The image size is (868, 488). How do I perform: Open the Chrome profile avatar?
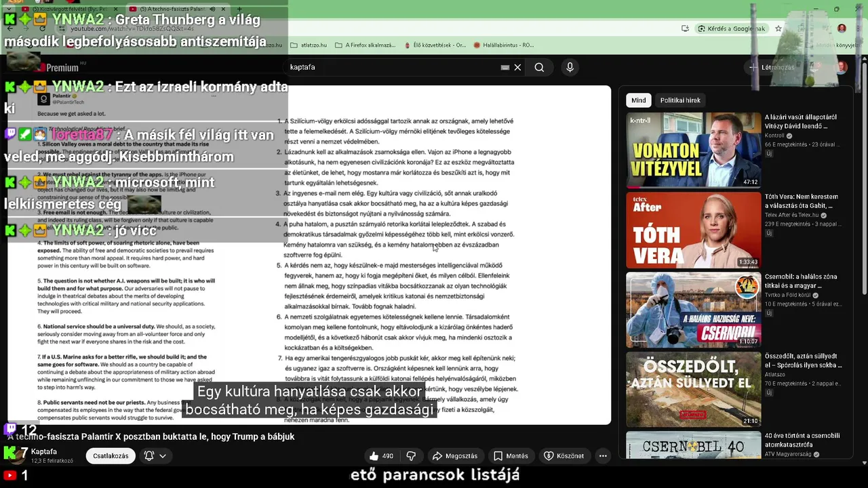(x=842, y=28)
